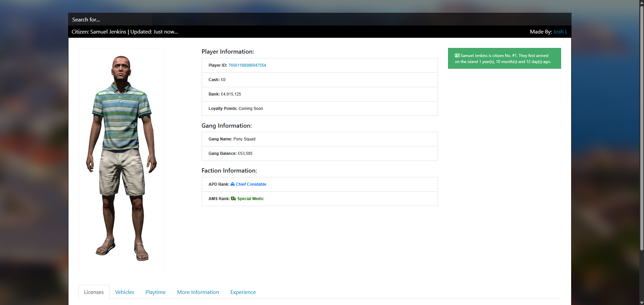This screenshot has height=305, width=644.
Task: Focus the Search for... input field
Action: tap(110, 19)
